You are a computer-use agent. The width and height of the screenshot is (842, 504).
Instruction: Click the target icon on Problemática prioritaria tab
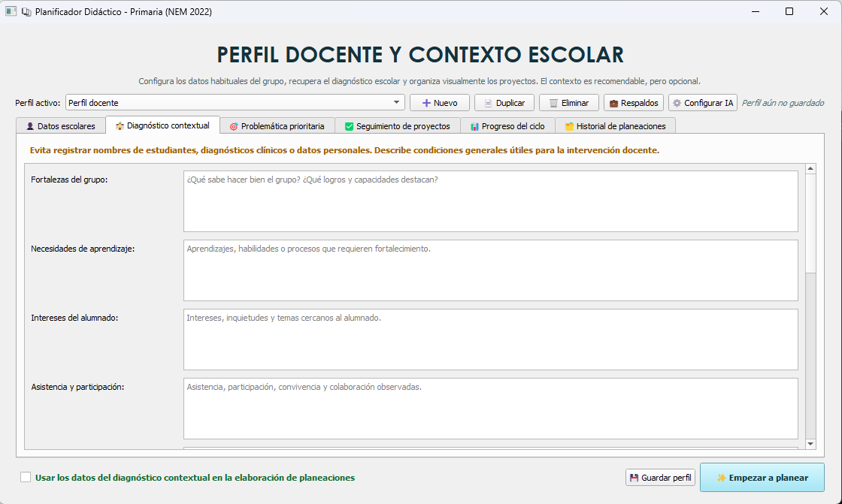(234, 126)
